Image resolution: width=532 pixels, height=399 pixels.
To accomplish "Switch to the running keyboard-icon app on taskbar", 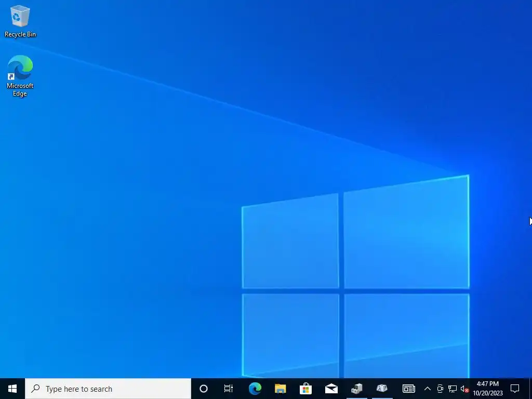I will click(x=382, y=389).
